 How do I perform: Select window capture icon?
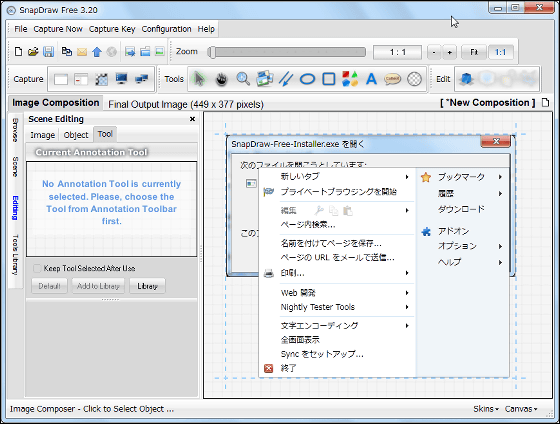[x=81, y=79]
